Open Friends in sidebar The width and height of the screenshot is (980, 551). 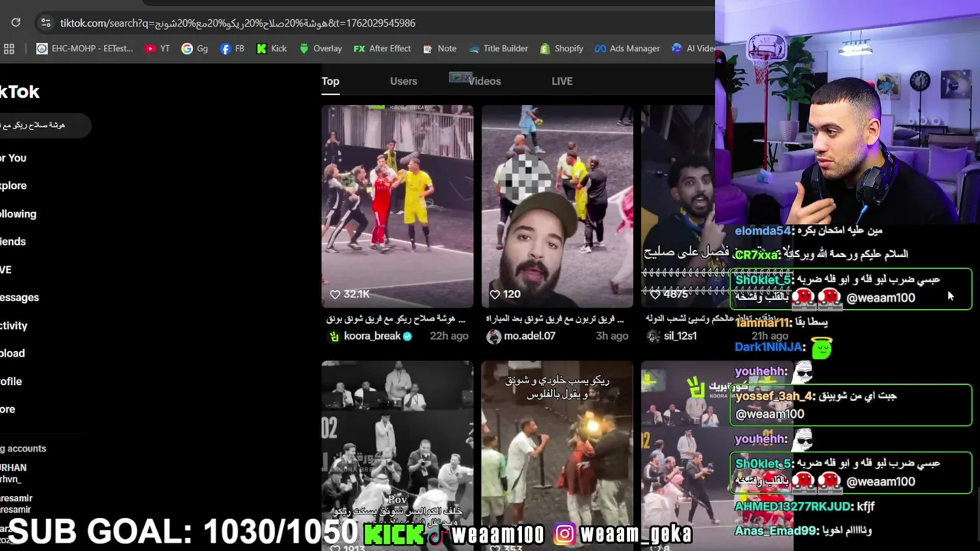point(13,242)
